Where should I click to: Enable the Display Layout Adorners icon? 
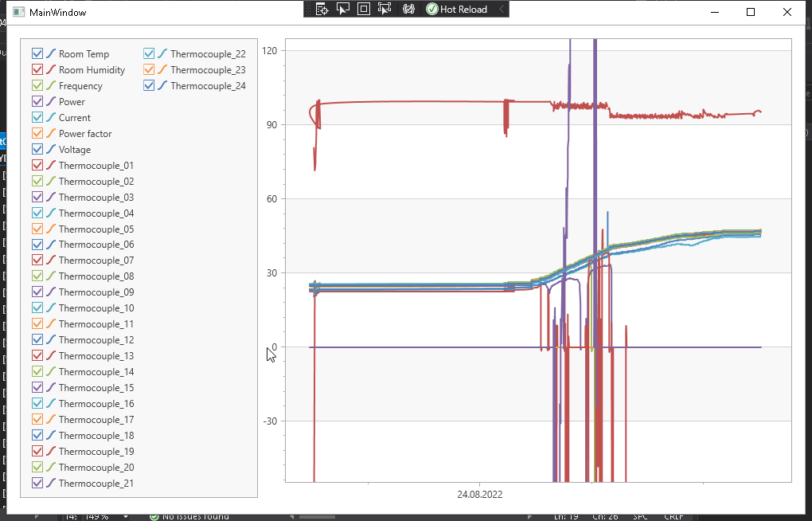(x=364, y=9)
